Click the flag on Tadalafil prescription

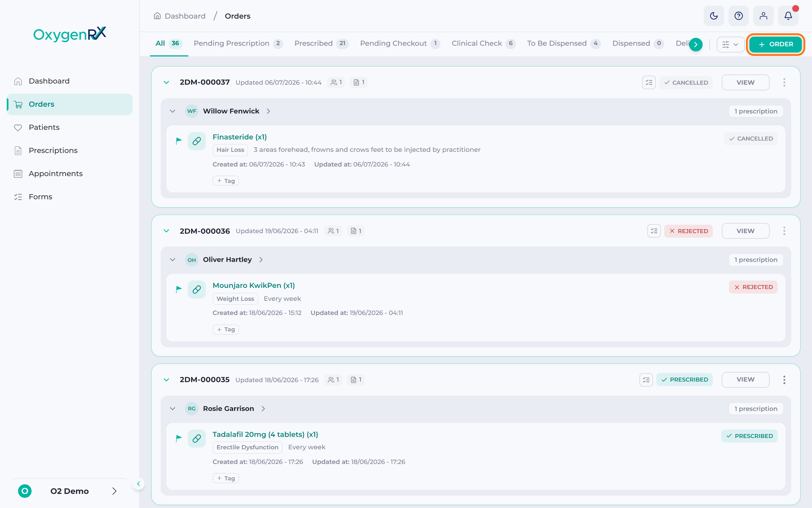click(179, 438)
